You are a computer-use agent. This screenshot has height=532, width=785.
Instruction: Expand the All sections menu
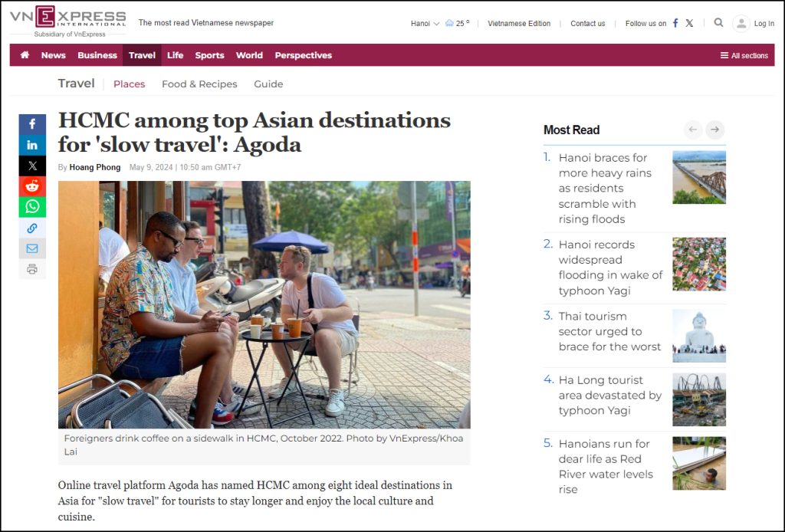[744, 56]
